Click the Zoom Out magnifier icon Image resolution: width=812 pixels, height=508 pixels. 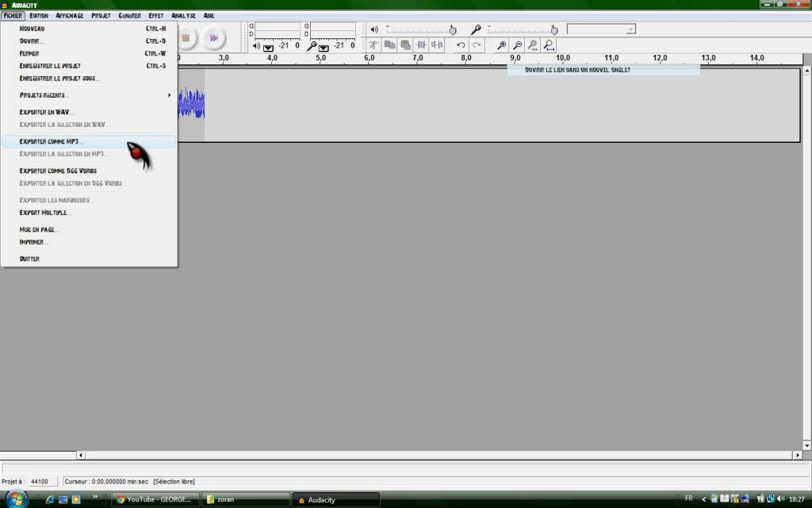517,45
